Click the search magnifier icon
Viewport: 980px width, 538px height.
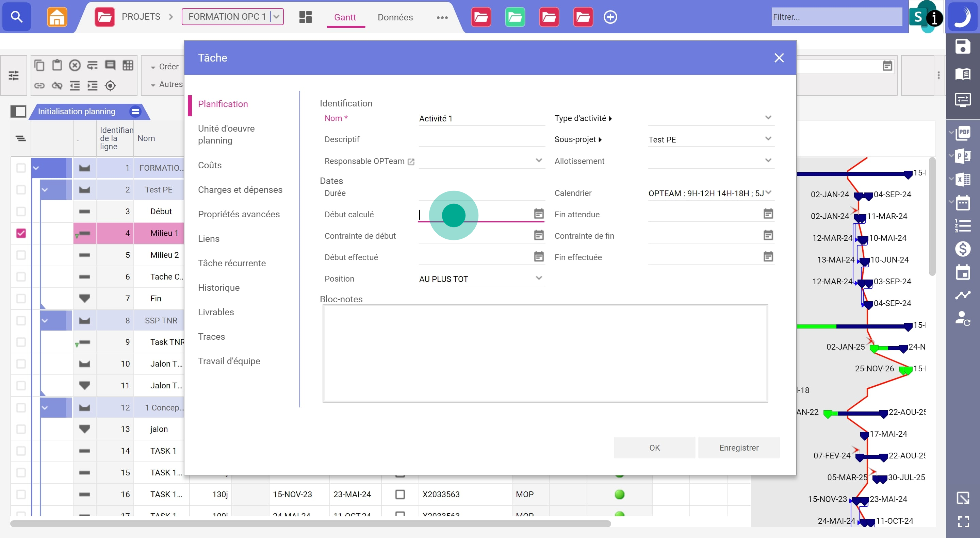(x=16, y=17)
